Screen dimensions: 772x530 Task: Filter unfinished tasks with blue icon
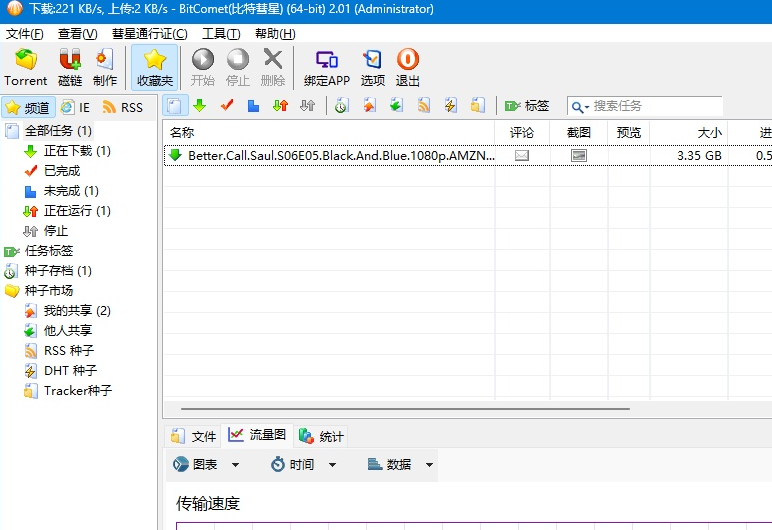[253, 105]
